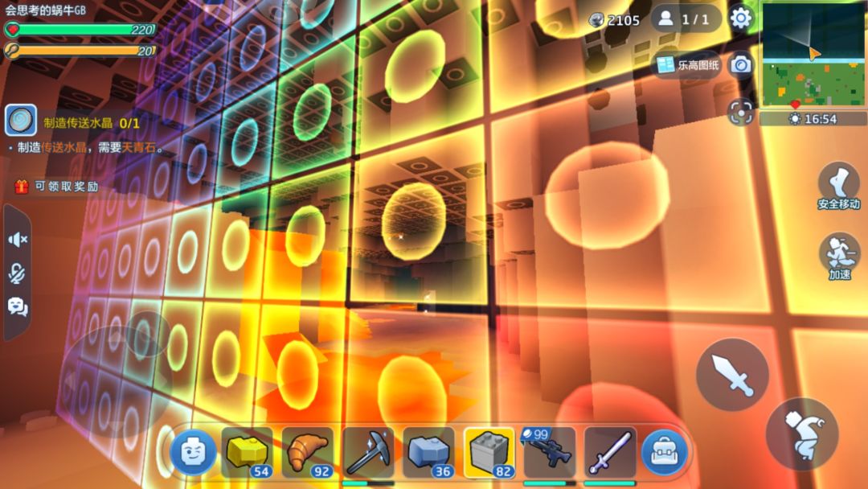Open the settings gear icon

tap(741, 18)
